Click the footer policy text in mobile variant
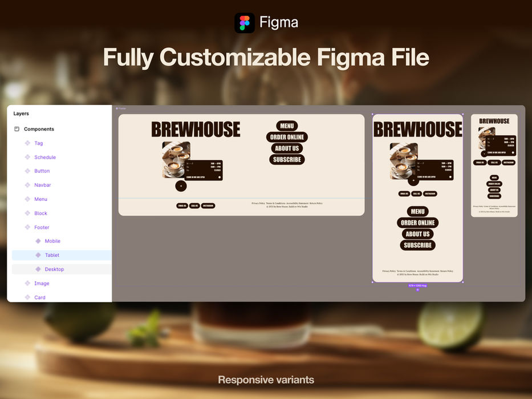Image resolution: width=532 pixels, height=399 pixels. tap(494, 209)
